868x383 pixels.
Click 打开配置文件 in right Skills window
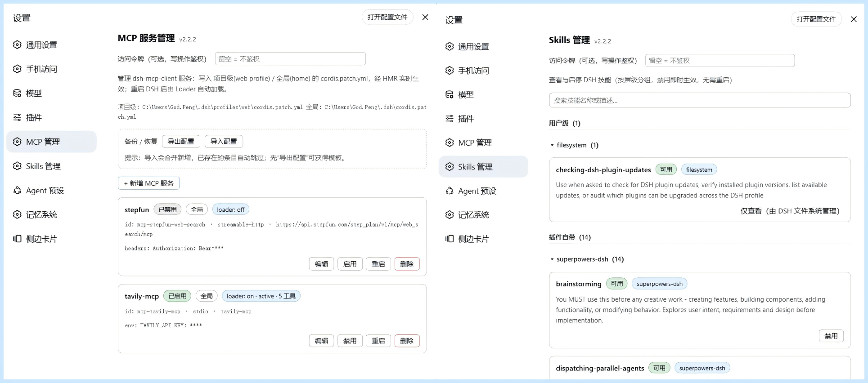[816, 19]
